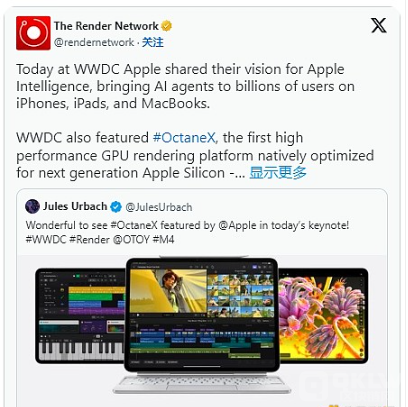Click the video preview of woman on iPad

[x=169, y=291]
